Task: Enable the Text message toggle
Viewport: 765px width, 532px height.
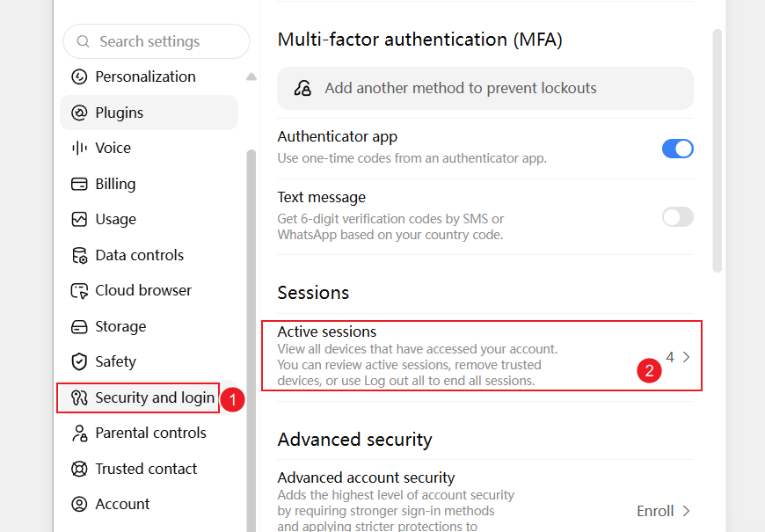Action: pyautogui.click(x=678, y=216)
